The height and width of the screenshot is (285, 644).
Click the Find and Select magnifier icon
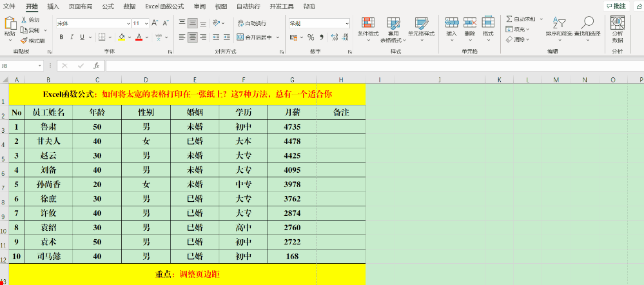click(x=587, y=25)
